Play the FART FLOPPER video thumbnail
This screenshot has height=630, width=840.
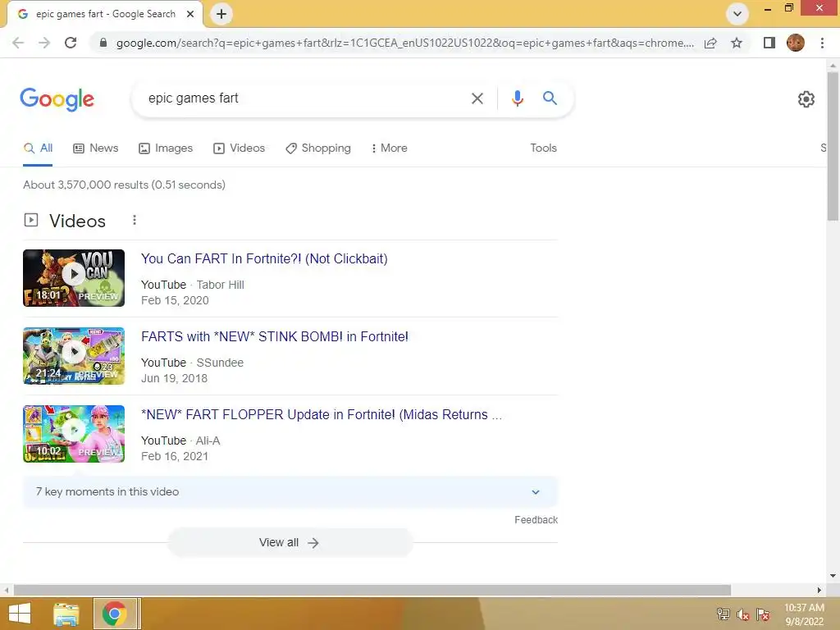point(74,434)
